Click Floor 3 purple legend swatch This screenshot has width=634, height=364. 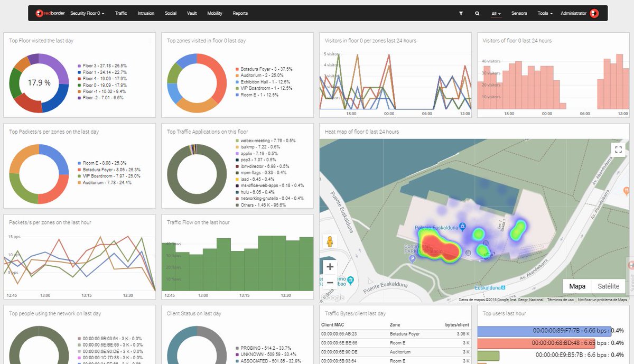(x=79, y=66)
